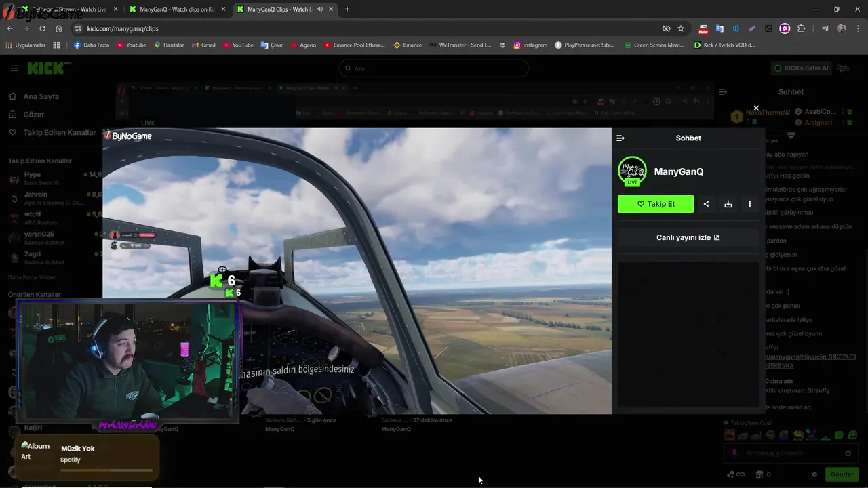Bookmark this page with star icon
The width and height of the screenshot is (868, 488).
coord(681,28)
